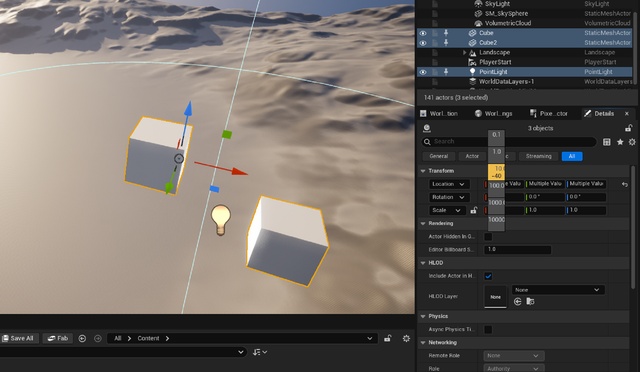Open property matrix grid icon

pyautogui.click(x=607, y=142)
